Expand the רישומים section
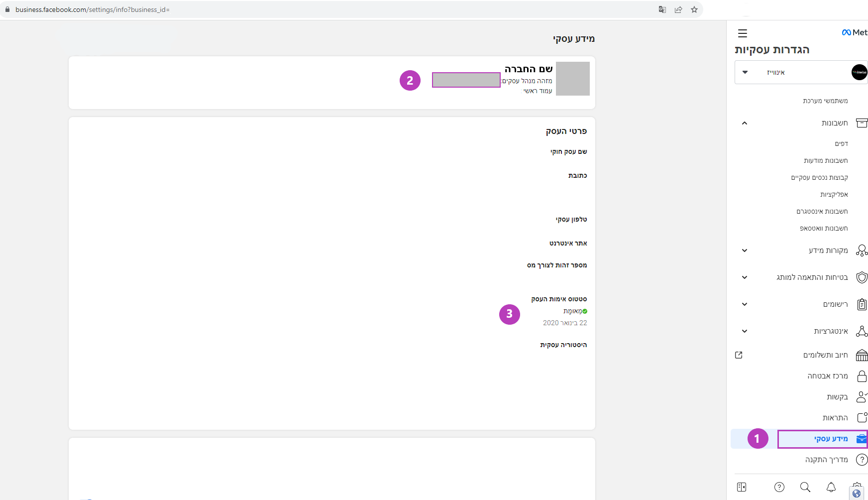Viewport: 868px width, 500px height. click(x=745, y=304)
